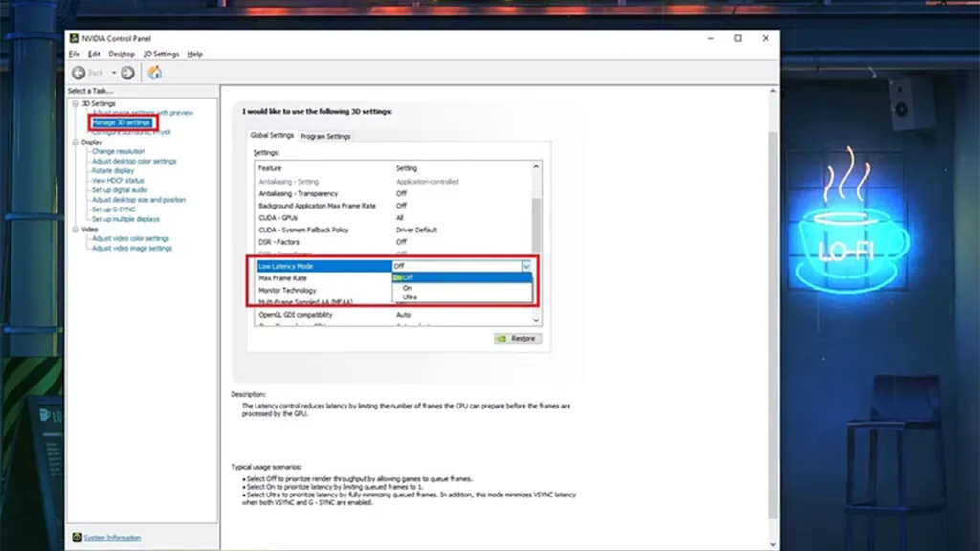Choose Ultra in Low Latency dropdown list
Viewport: 980px width, 551px height.
coord(462,298)
